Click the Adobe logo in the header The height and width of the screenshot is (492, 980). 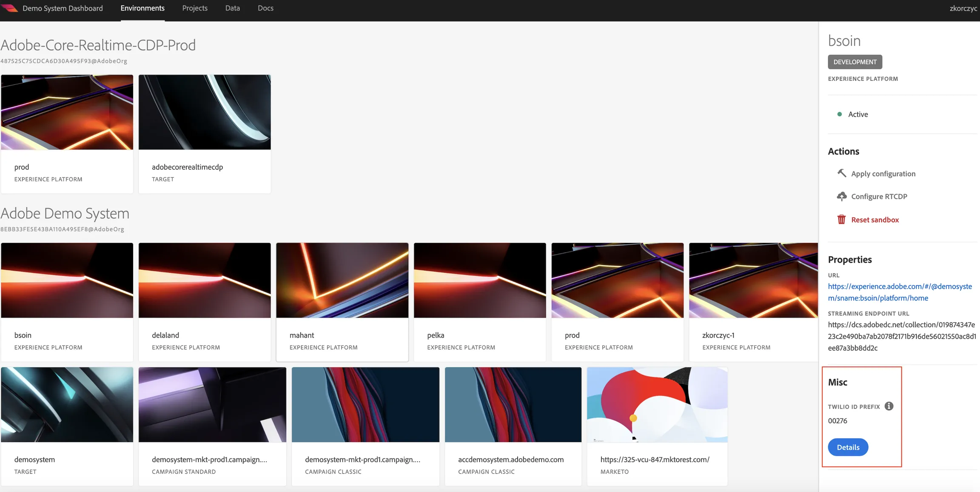9,8
